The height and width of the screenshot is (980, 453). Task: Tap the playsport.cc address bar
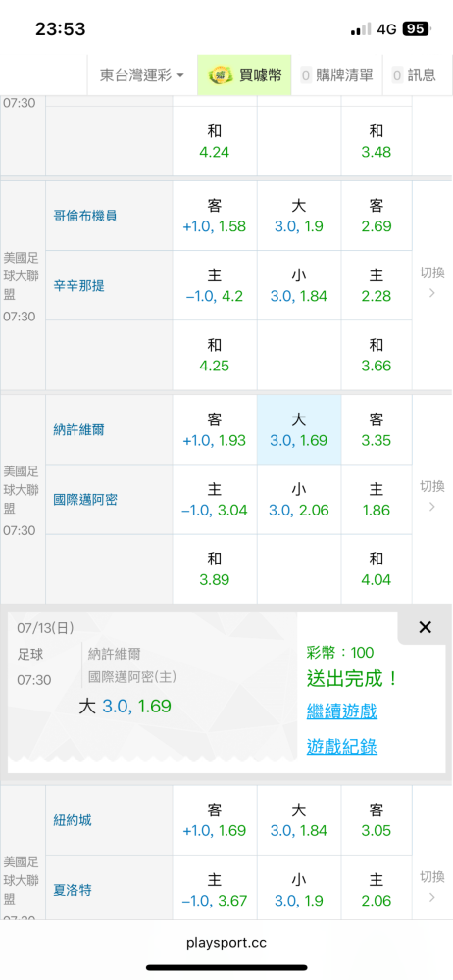coord(226,943)
